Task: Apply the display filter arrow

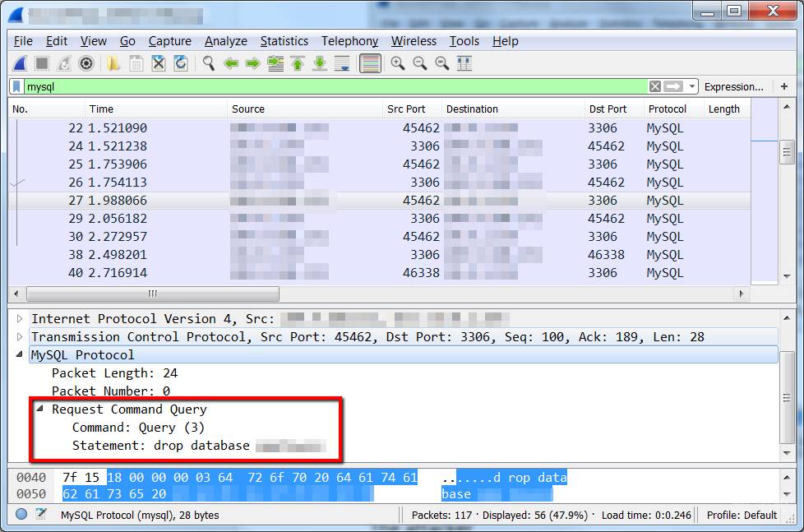Action: tap(673, 86)
